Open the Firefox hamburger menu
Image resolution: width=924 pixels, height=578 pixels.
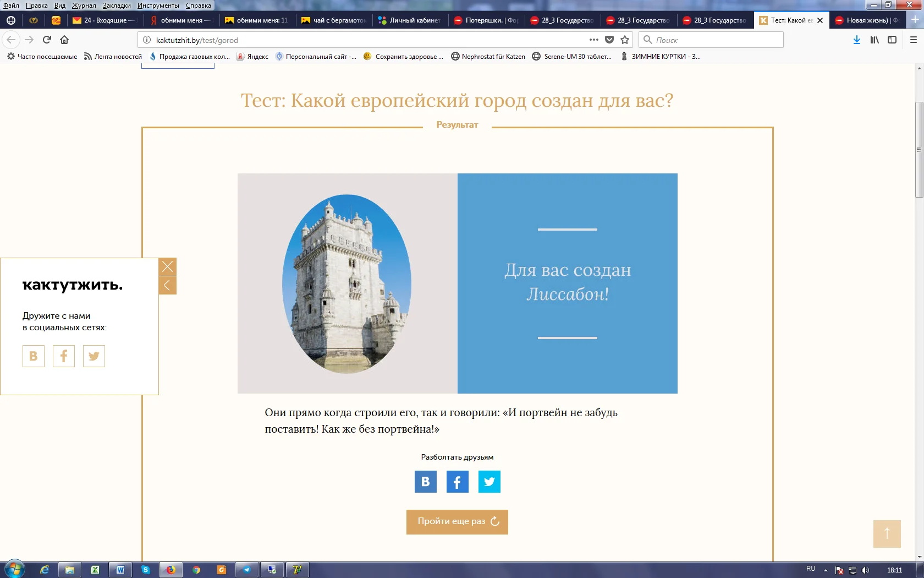coord(914,40)
